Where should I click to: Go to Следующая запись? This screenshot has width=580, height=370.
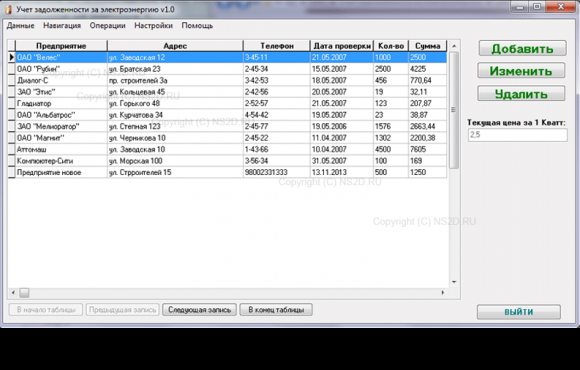pos(200,310)
